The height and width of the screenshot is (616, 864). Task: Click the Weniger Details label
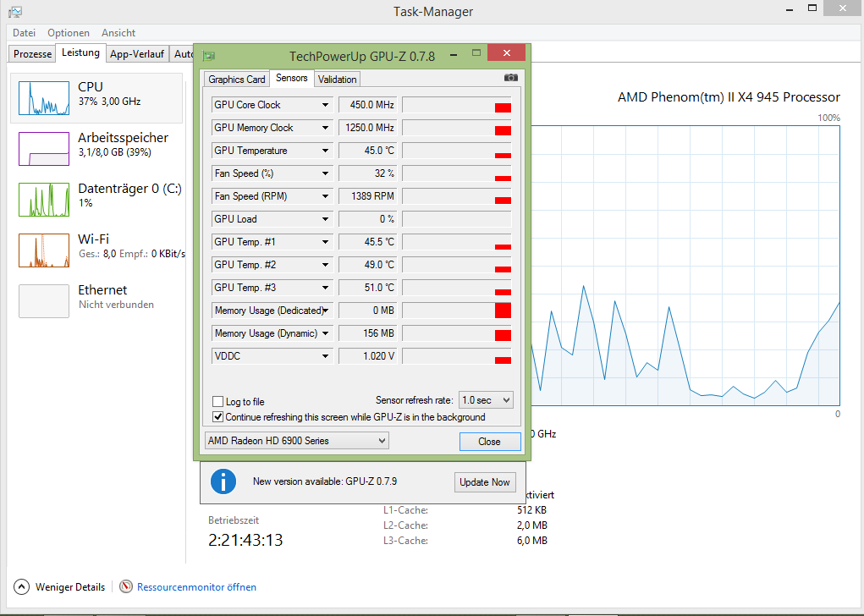pyautogui.click(x=70, y=586)
